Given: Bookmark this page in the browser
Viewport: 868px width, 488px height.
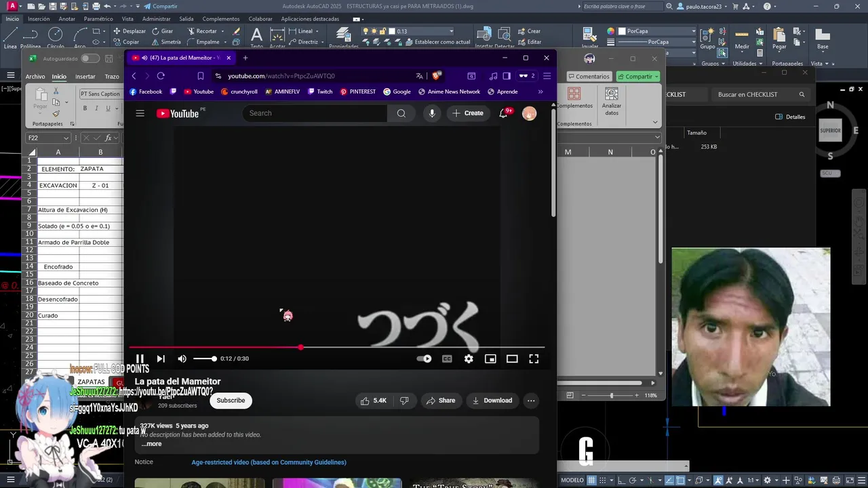Looking at the screenshot, I should pyautogui.click(x=201, y=76).
